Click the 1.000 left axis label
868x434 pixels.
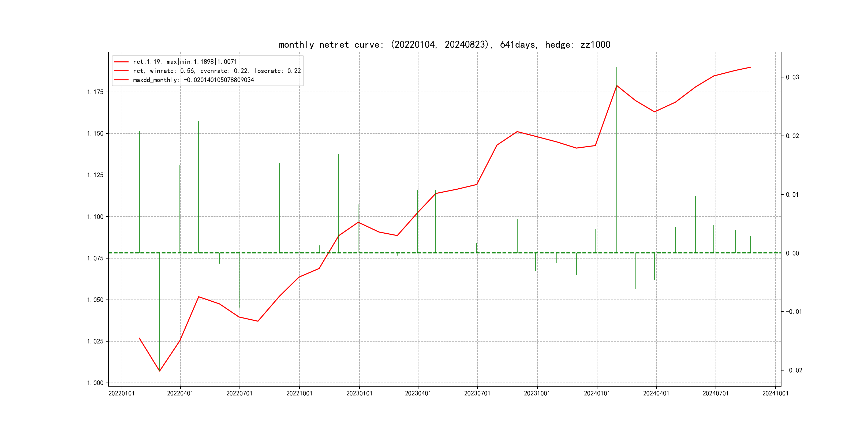pos(95,383)
